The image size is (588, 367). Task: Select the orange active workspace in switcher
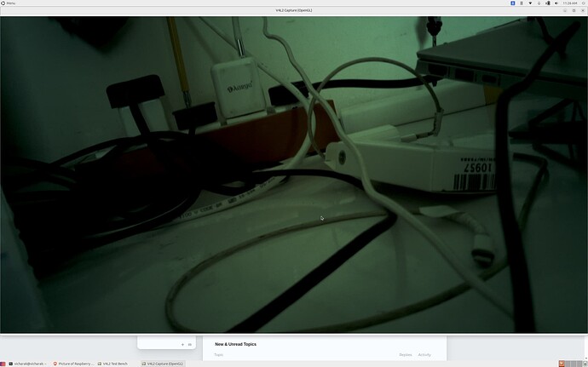point(562,364)
